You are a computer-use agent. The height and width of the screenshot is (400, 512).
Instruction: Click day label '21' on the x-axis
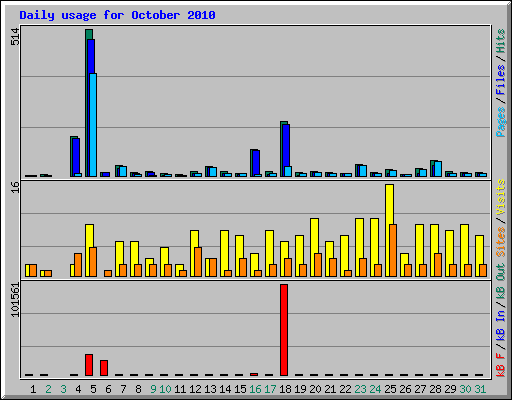(x=330, y=389)
